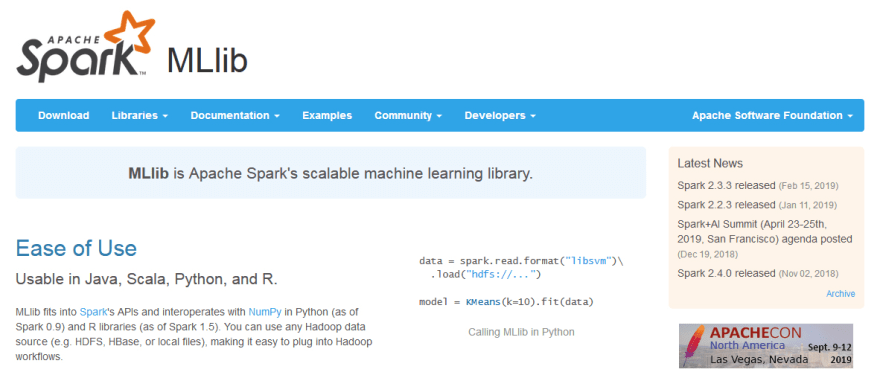Screen dimensions: 880x375
Task: Click the MLlib title text
Action: 207,61
